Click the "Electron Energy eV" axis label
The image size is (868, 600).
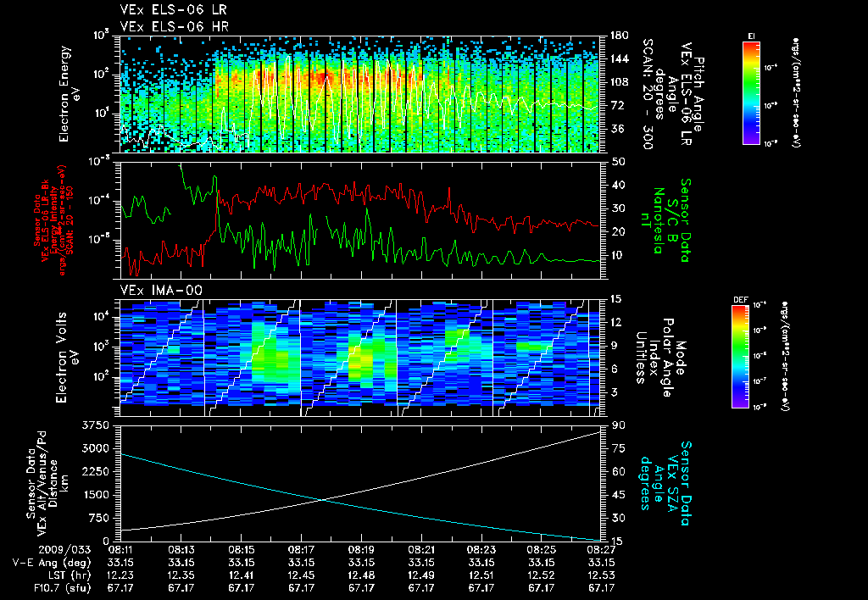[70, 94]
